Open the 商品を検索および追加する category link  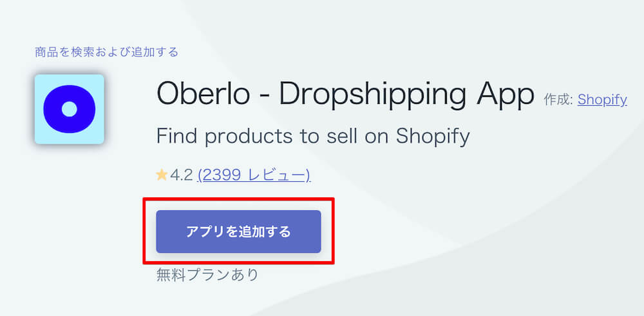(x=107, y=52)
